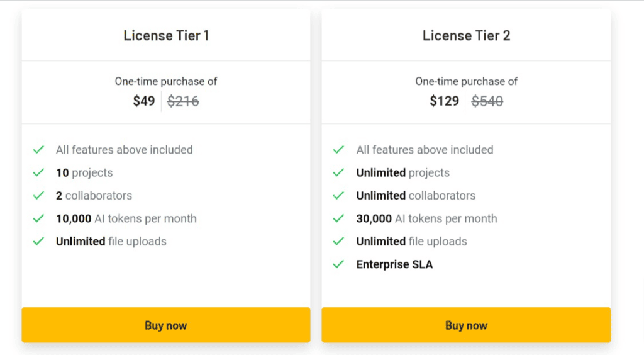Click checkmark next to '2 collaborators'
644x355 pixels.
coord(38,196)
